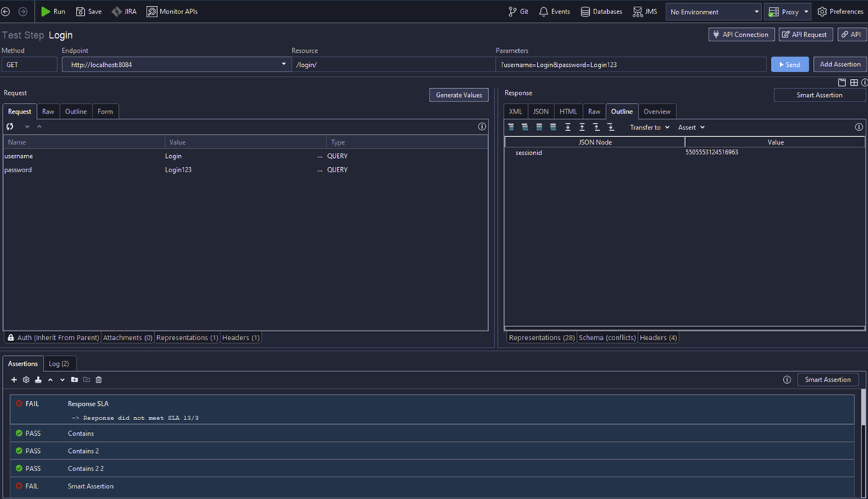Navigate back with the left arrow icon
868x499 pixels.
coord(6,11)
